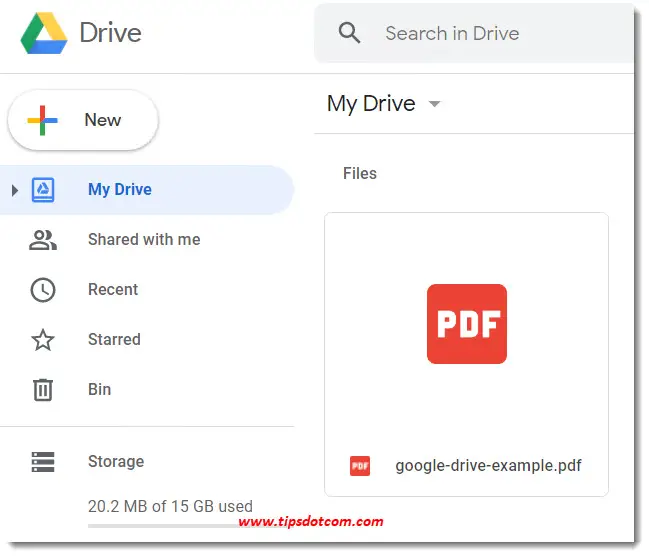Click the 20.2 MB of 15 GB used text

coord(170,507)
